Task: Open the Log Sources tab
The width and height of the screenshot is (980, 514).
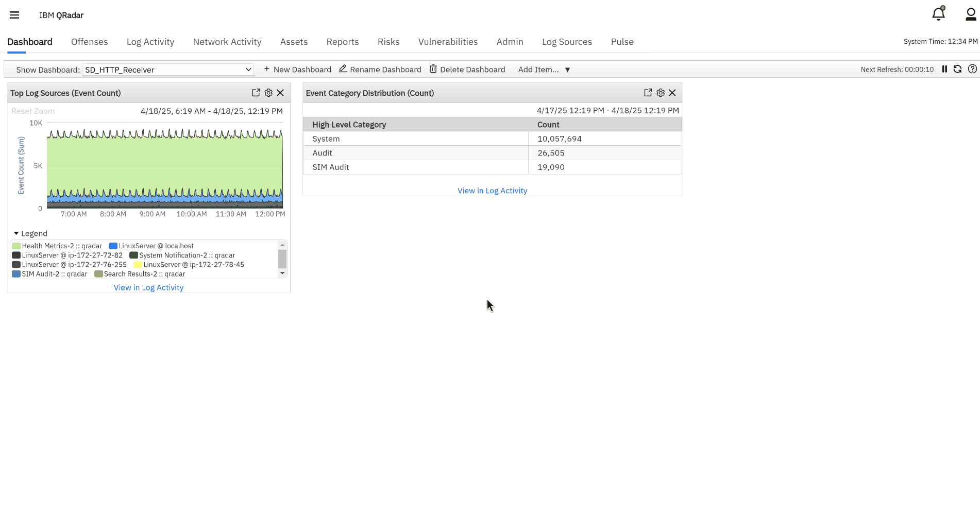Action: tap(567, 42)
